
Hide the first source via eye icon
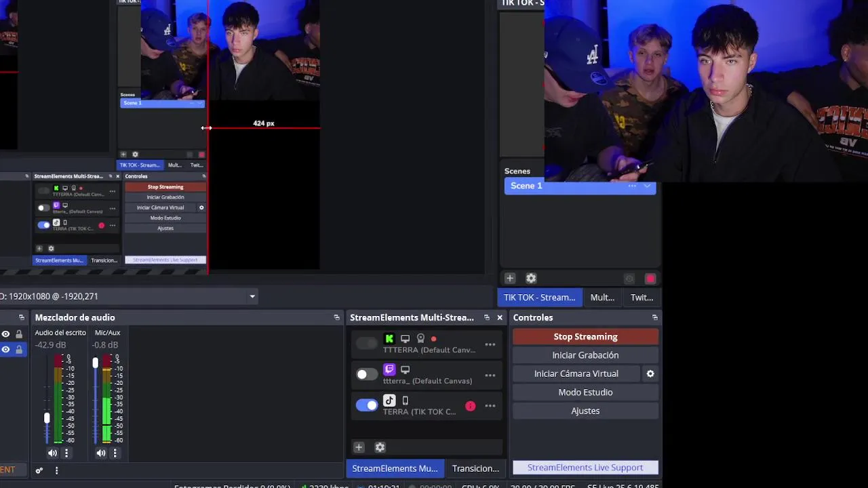[x=5, y=334]
